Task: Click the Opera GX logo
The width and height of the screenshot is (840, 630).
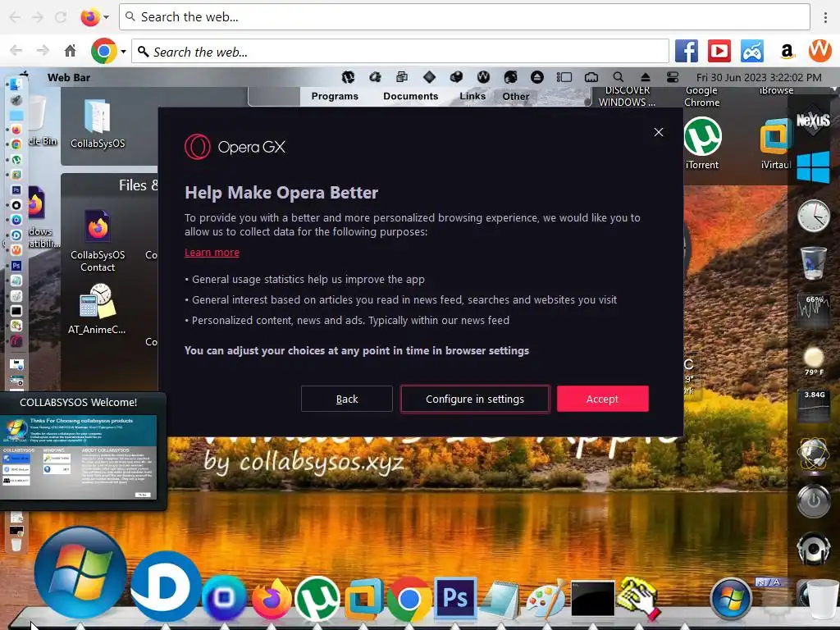Action: pyautogui.click(x=235, y=147)
